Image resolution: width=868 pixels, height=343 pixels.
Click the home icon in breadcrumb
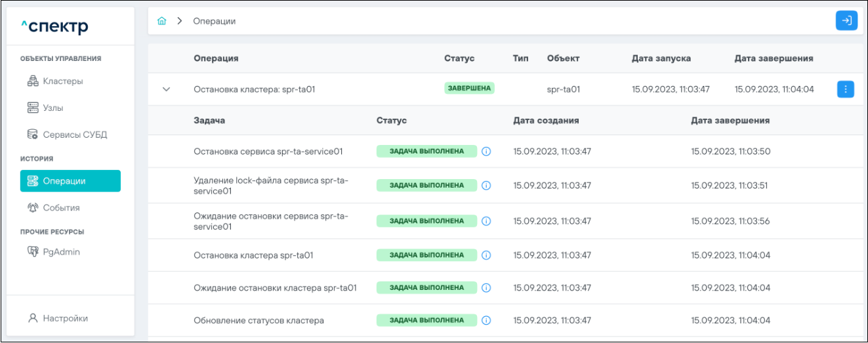tap(161, 21)
